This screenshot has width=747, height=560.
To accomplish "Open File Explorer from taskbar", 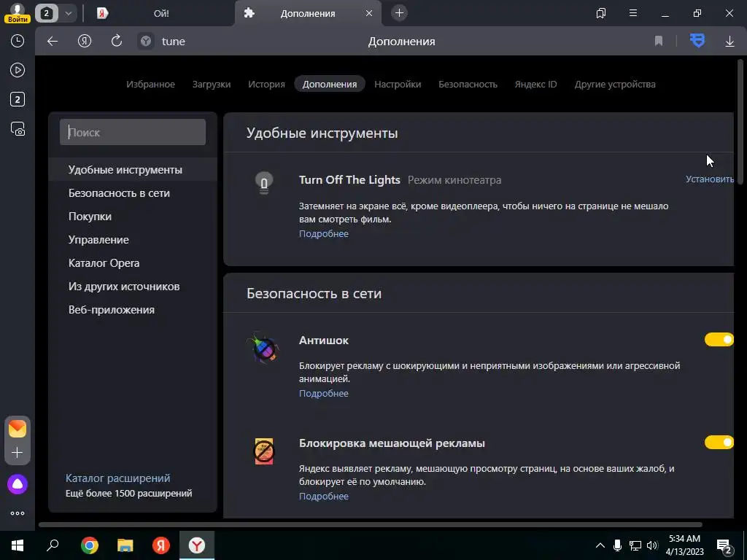I will coord(125,545).
